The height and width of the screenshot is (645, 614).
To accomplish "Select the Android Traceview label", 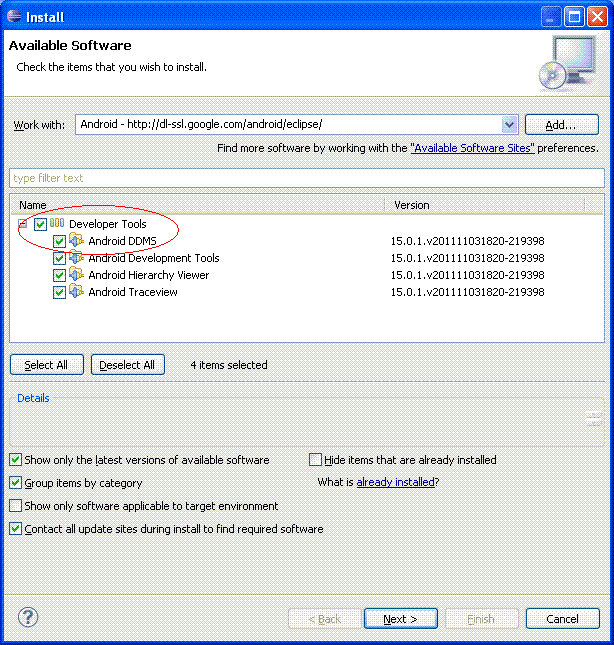I will 133,292.
